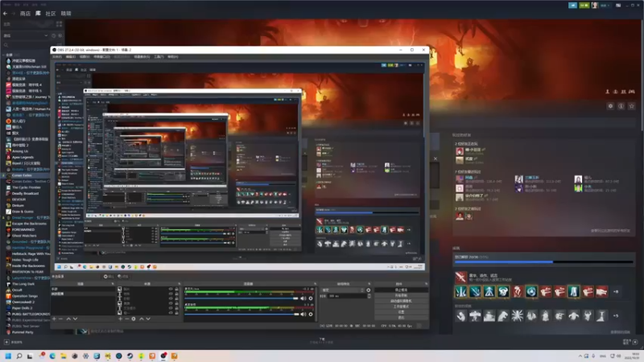Add a scene with the Scenes plus icon
This screenshot has height=362, width=644.
tap(54, 319)
